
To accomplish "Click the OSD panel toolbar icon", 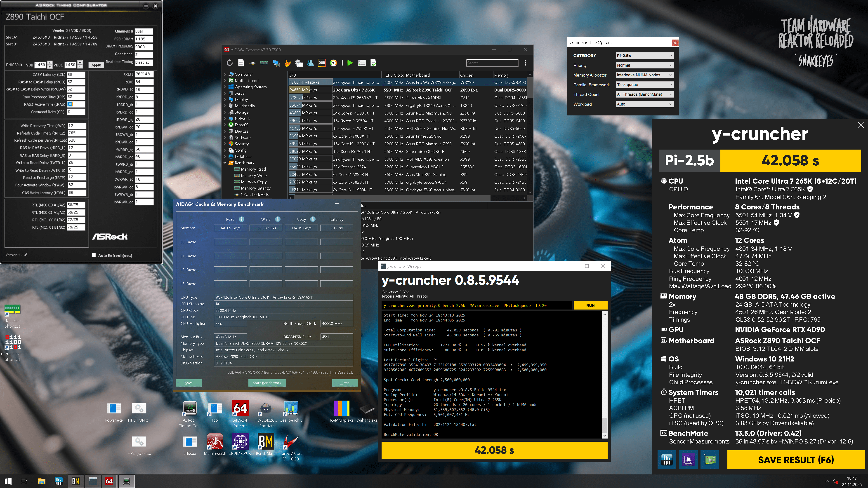I will (x=322, y=63).
